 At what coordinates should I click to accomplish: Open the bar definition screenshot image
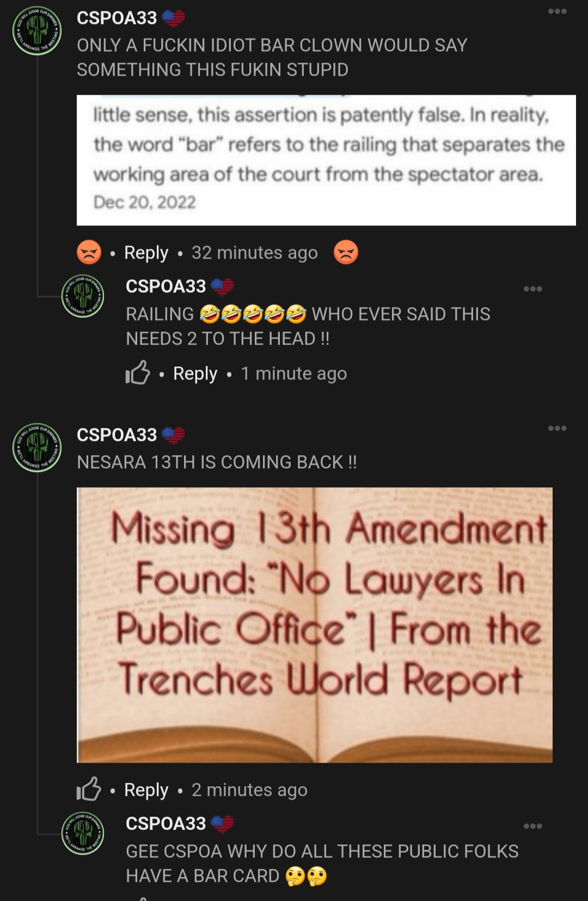(326, 160)
